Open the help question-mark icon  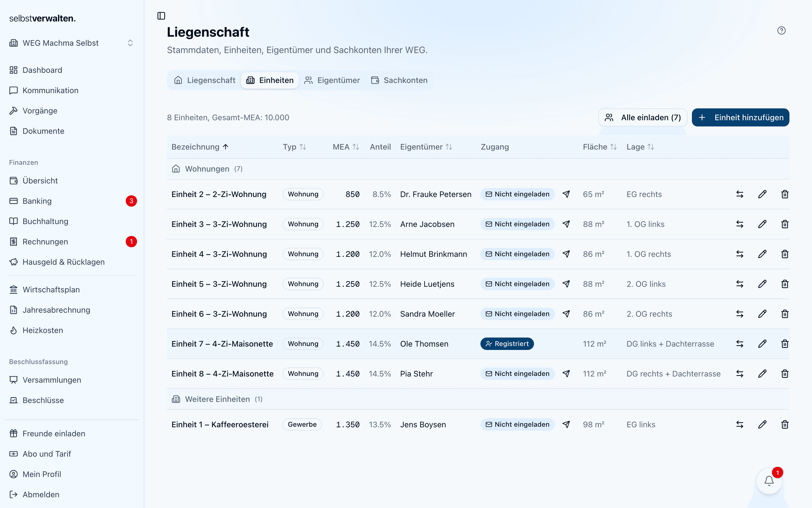(x=782, y=30)
